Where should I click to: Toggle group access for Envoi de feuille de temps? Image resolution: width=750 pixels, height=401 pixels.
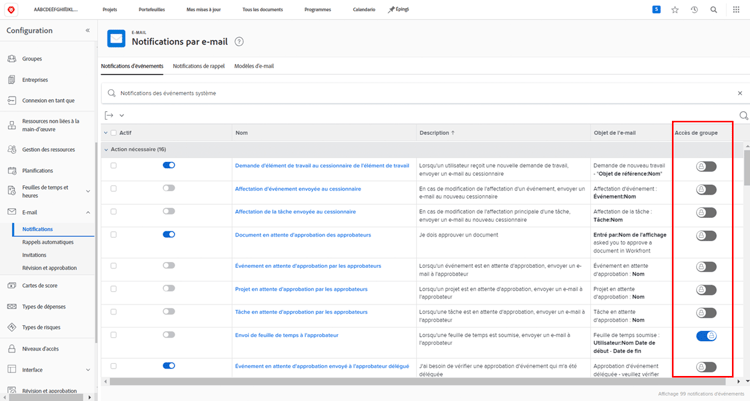(x=706, y=336)
